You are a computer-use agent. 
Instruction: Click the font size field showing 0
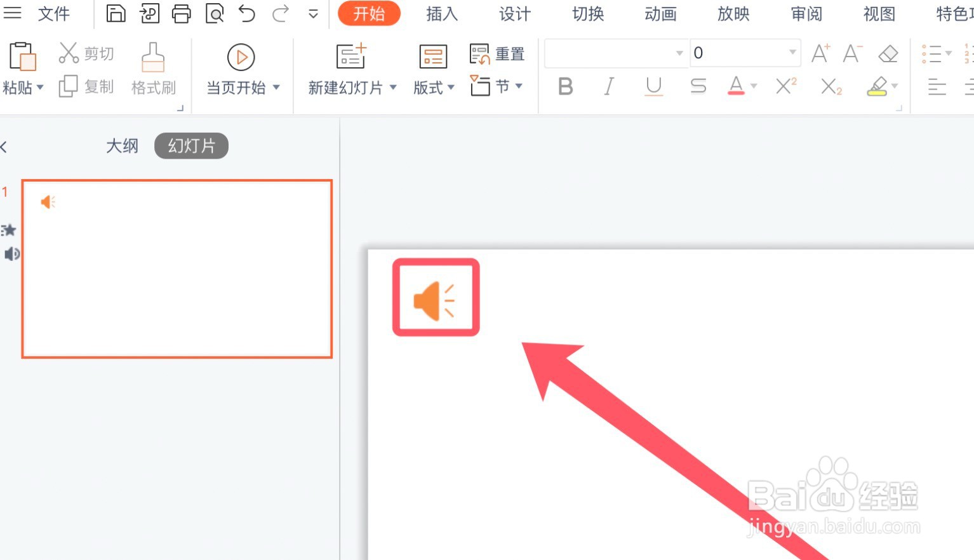(737, 53)
